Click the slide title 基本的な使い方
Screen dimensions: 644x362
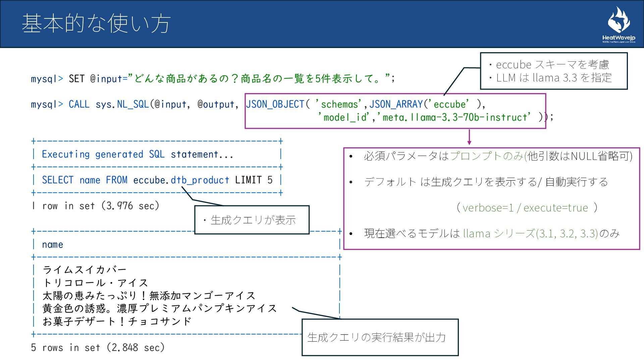point(96,23)
